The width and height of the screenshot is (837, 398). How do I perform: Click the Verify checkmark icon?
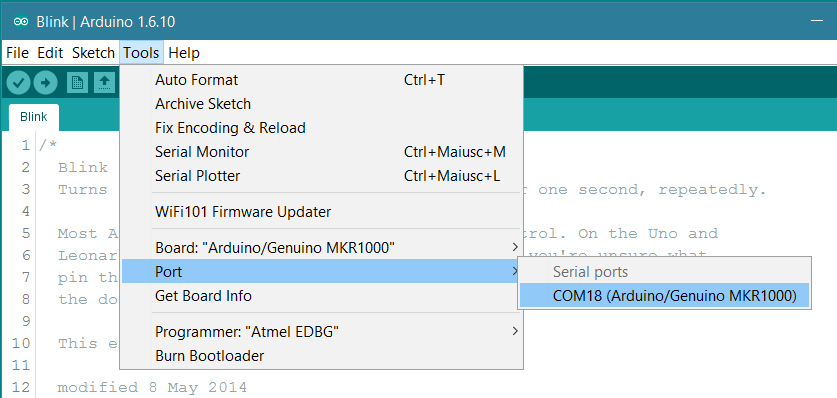point(18,83)
